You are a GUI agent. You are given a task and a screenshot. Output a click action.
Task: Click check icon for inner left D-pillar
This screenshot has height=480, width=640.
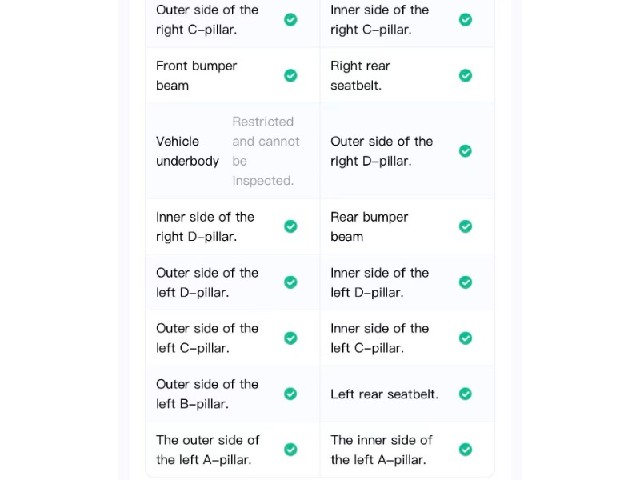[465, 282]
